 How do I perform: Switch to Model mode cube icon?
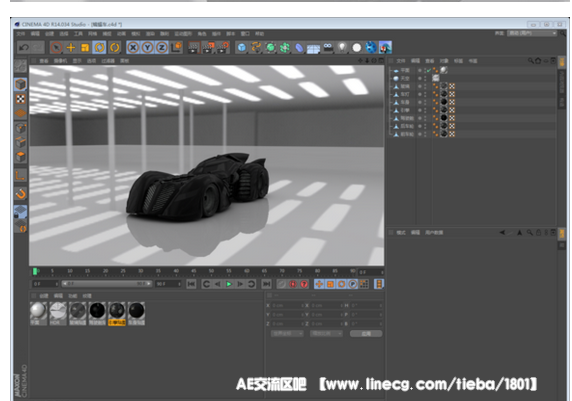20,84
